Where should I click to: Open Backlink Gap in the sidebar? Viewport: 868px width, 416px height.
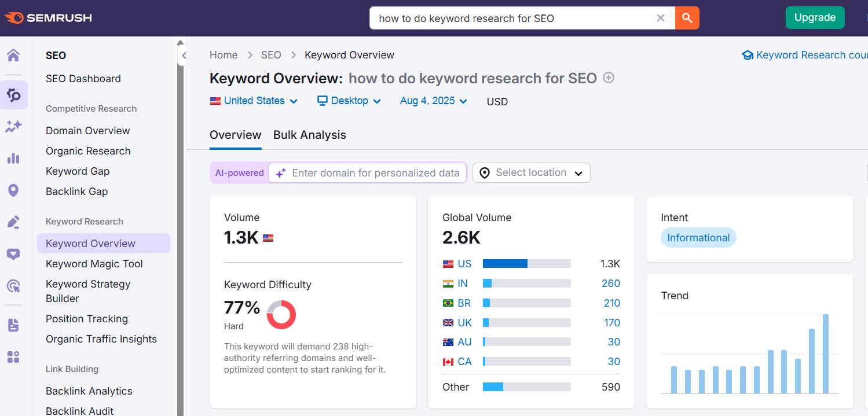[77, 192]
